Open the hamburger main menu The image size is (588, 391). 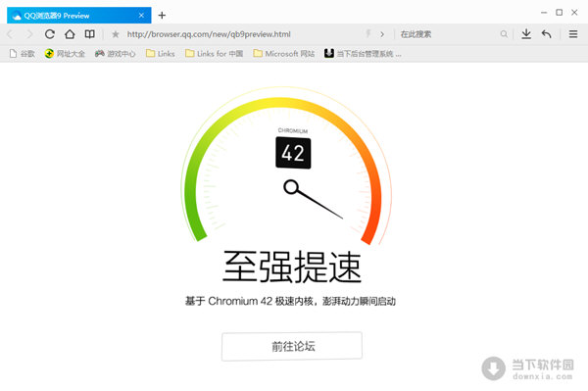click(x=573, y=34)
